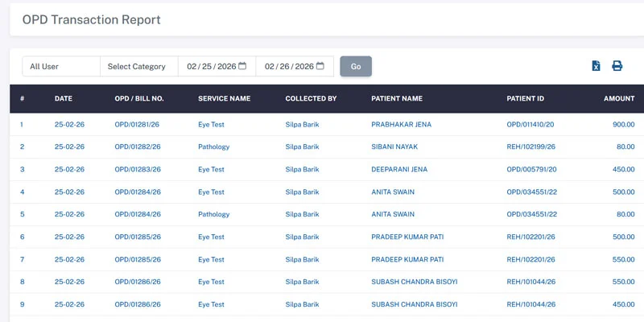Click the Go button

(x=356, y=66)
